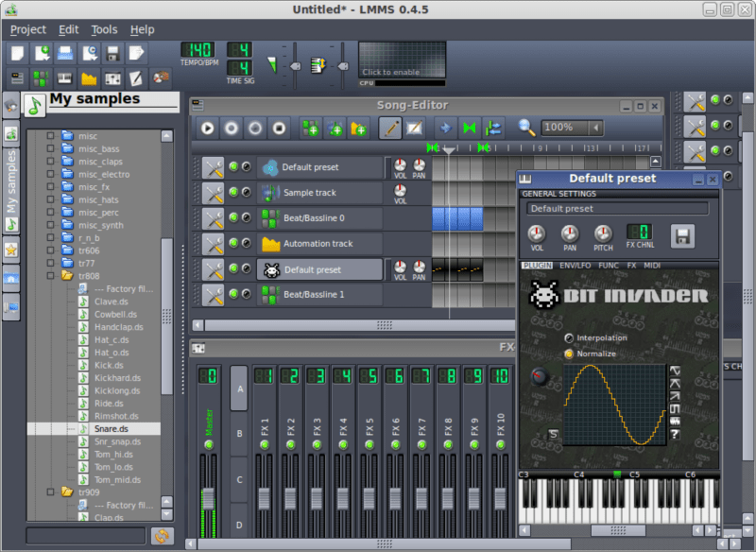Save instrument preset with floppy disk icon
The height and width of the screenshot is (552, 756).
click(682, 236)
